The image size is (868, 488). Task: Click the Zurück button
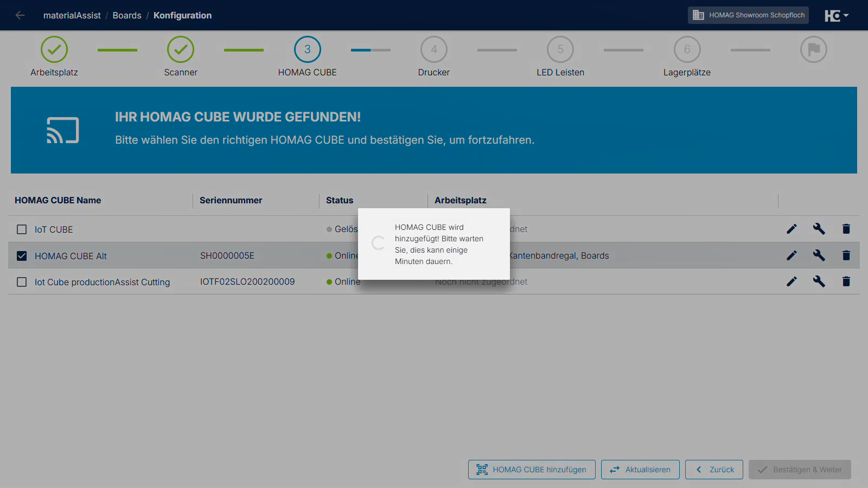pyautogui.click(x=714, y=470)
